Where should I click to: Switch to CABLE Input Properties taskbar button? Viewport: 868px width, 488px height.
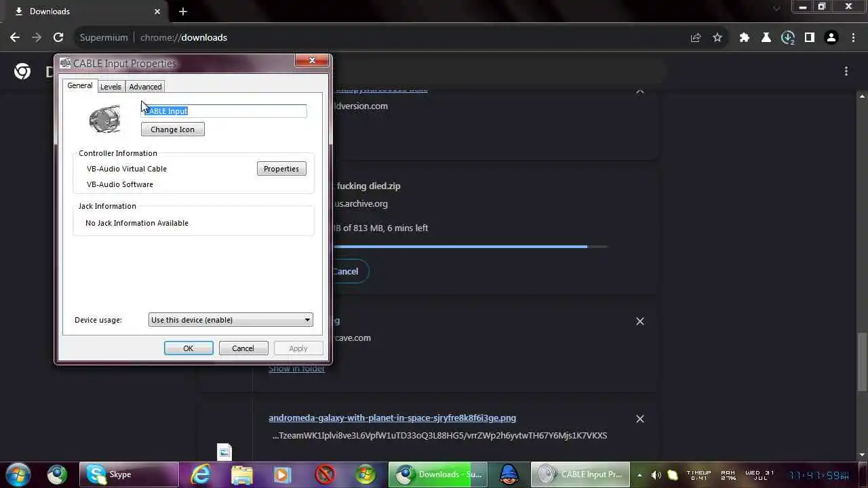tap(580, 474)
